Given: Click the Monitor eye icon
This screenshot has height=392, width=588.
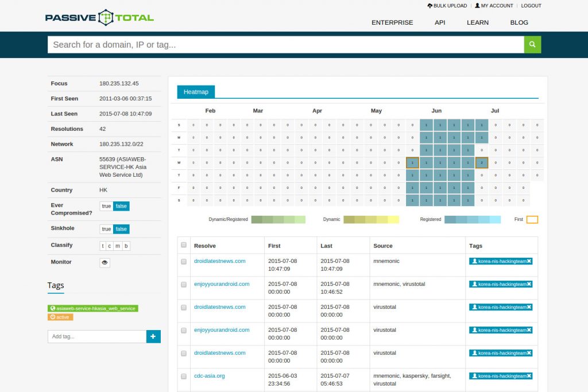Looking at the screenshot, I should point(105,262).
